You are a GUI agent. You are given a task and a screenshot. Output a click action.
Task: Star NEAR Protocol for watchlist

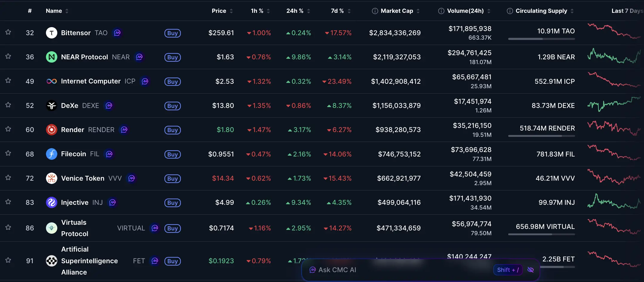click(x=8, y=56)
